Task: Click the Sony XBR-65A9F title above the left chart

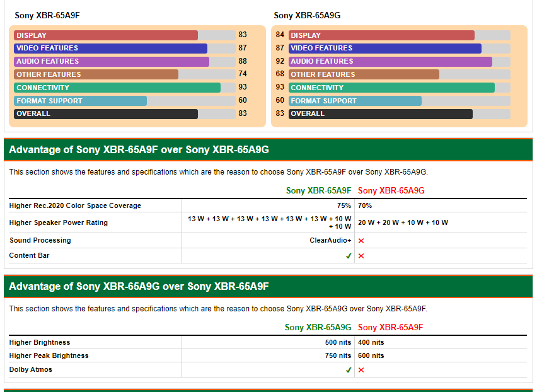Action: click(x=47, y=15)
